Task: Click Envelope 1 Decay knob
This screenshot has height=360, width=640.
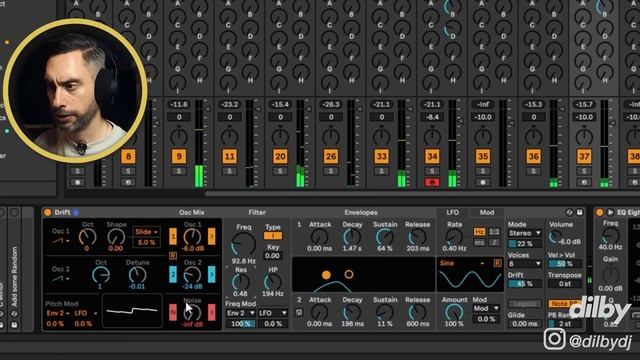Action: [x=352, y=237]
